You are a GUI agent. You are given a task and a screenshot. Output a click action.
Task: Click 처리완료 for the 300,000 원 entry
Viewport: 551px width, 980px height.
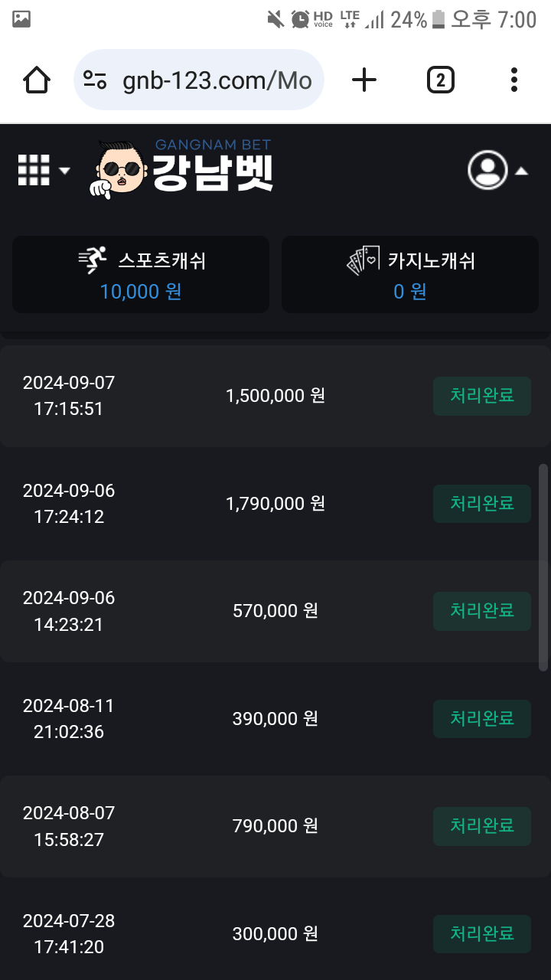481,934
